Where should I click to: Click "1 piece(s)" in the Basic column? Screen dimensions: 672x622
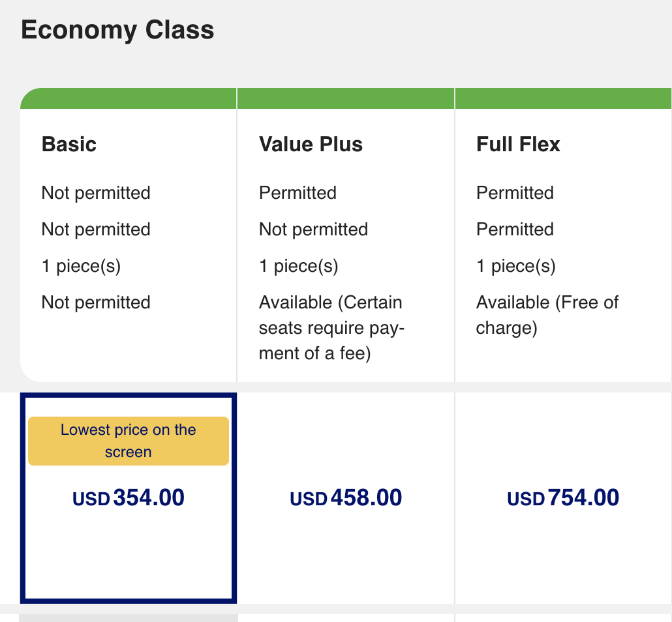pyautogui.click(x=81, y=266)
